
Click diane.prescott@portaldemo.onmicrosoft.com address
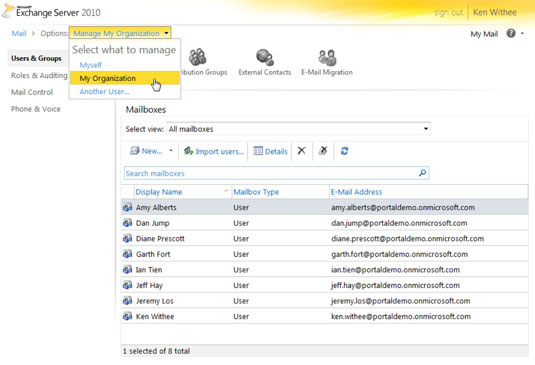click(407, 238)
